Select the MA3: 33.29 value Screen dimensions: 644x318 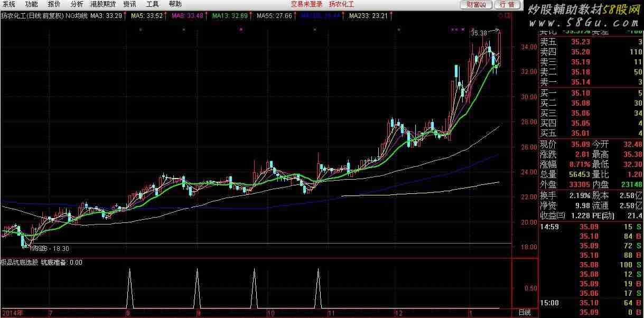coord(106,16)
